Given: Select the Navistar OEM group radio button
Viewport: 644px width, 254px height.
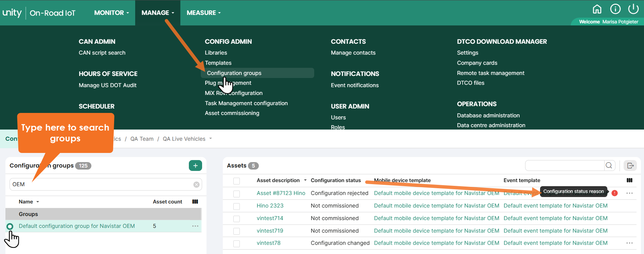Looking at the screenshot, I should 10,226.
